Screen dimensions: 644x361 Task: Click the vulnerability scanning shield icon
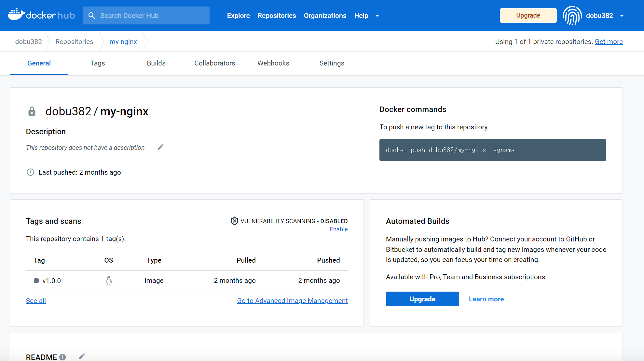[x=234, y=221]
